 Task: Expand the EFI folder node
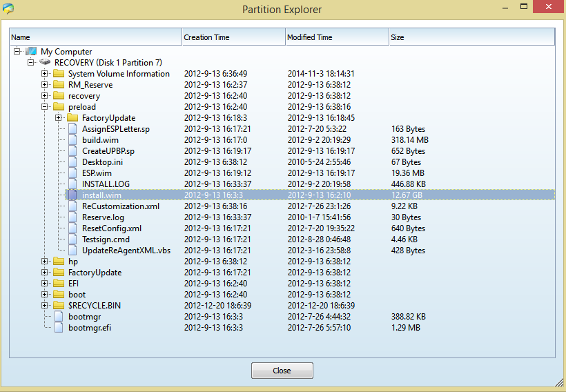click(x=44, y=284)
